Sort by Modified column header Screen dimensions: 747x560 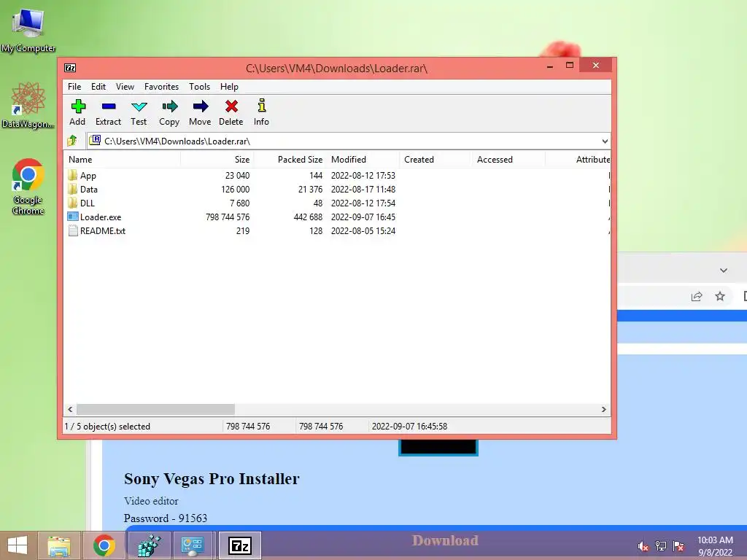363,160
